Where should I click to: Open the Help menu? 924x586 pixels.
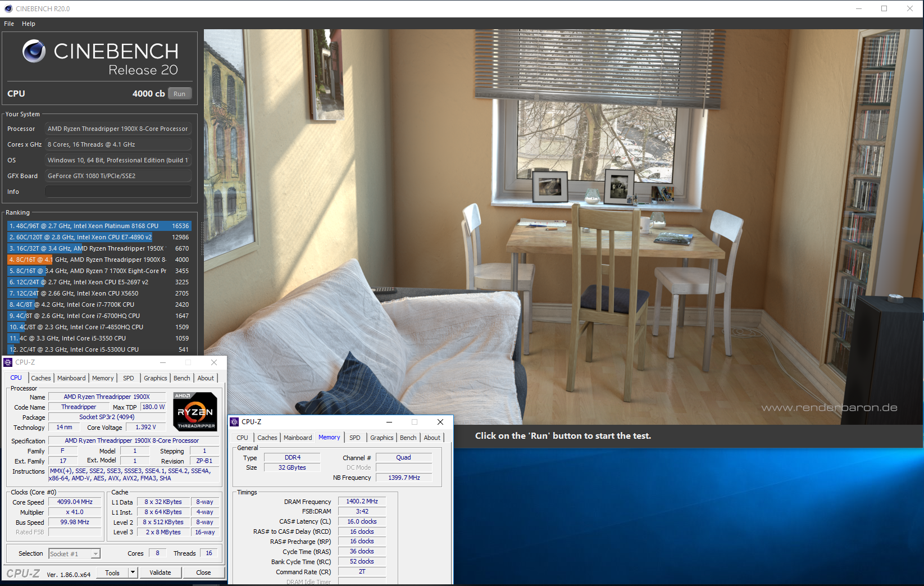point(29,24)
